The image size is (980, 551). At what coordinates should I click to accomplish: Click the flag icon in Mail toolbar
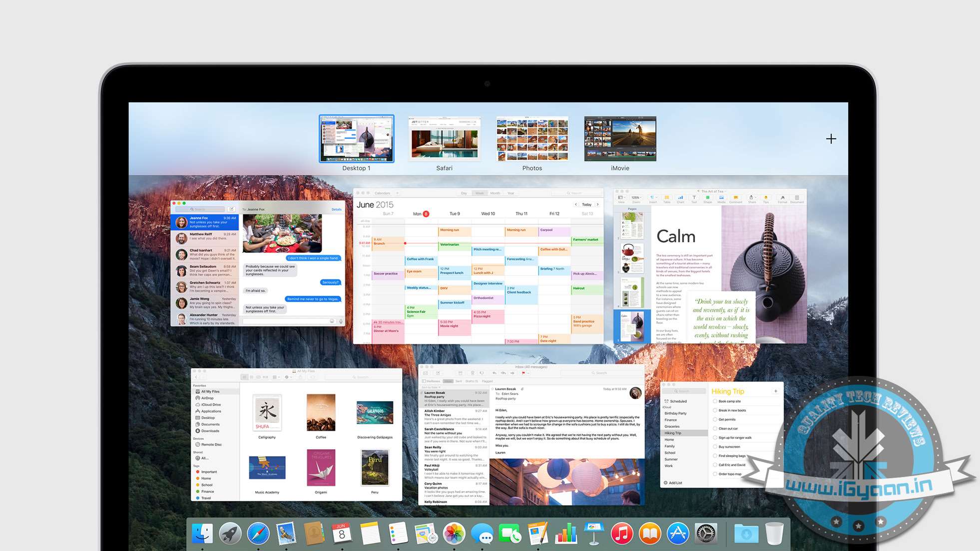coord(523,373)
